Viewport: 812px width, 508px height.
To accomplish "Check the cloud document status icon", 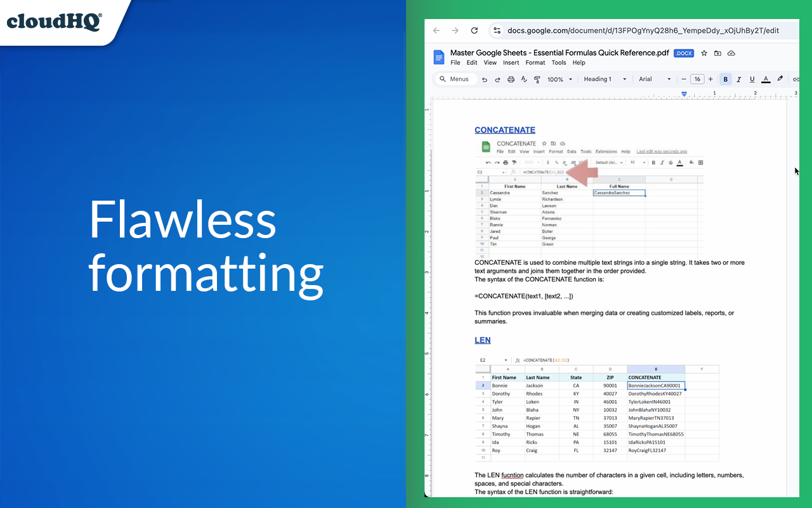I will (731, 53).
